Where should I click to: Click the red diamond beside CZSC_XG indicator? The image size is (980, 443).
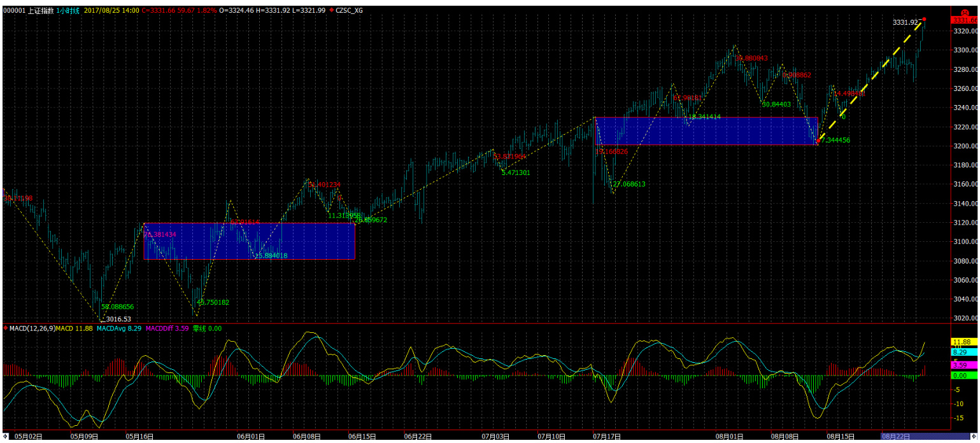(x=337, y=10)
